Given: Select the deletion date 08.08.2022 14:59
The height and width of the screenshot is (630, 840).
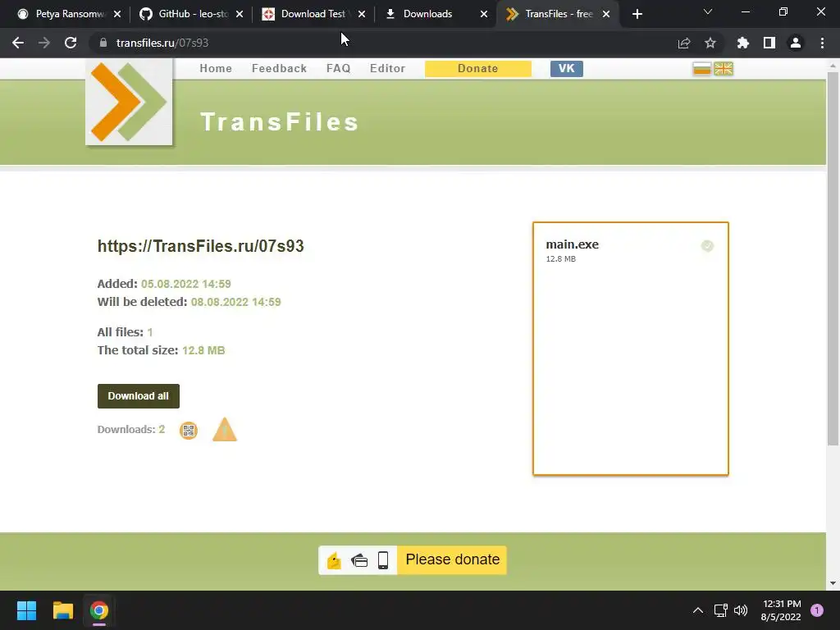Looking at the screenshot, I should click(235, 302).
